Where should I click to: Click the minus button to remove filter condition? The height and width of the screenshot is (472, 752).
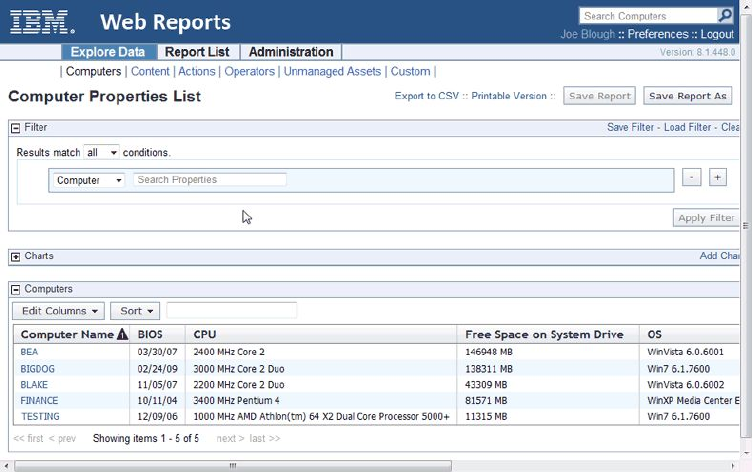691,177
